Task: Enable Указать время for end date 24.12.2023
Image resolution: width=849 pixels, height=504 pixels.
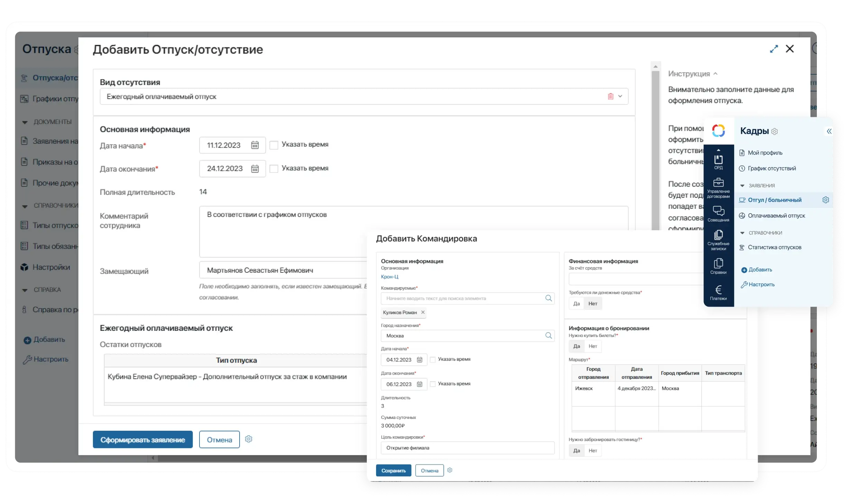Action: coord(274,169)
